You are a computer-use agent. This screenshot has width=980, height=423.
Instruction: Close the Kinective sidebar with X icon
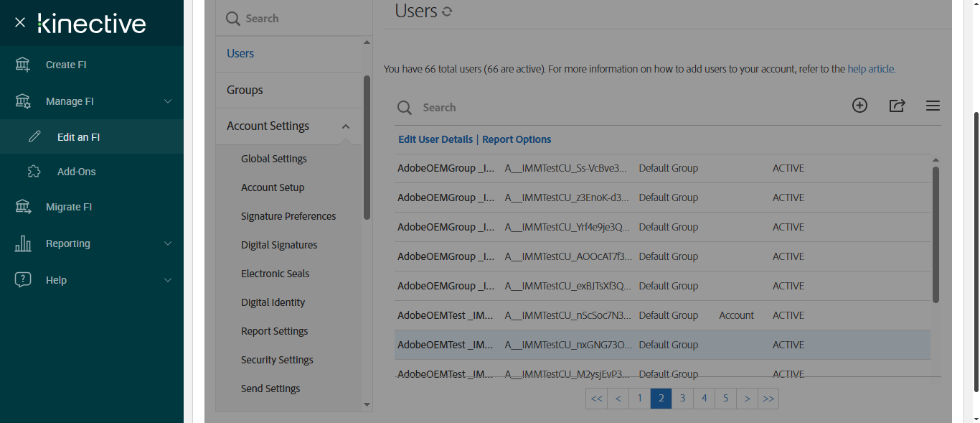point(20,23)
